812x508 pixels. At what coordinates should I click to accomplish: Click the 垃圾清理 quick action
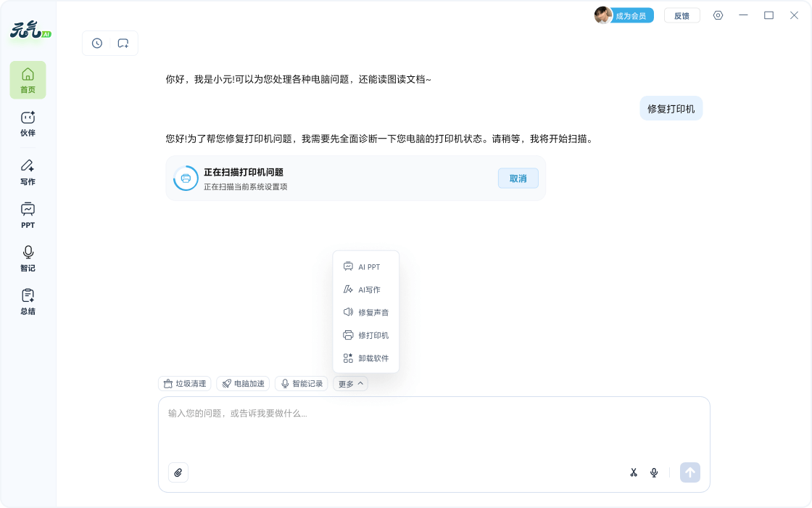(185, 384)
